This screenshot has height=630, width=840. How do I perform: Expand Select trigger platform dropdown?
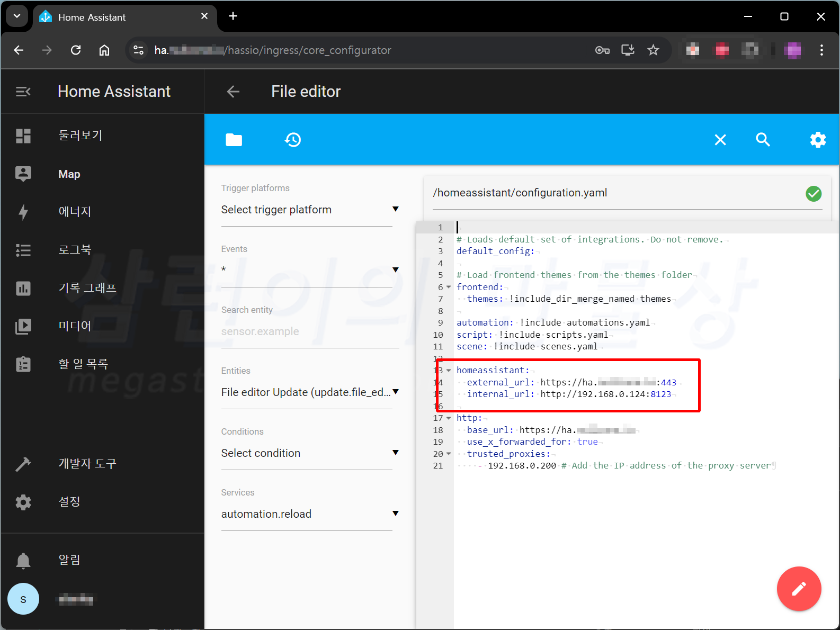pyautogui.click(x=310, y=210)
